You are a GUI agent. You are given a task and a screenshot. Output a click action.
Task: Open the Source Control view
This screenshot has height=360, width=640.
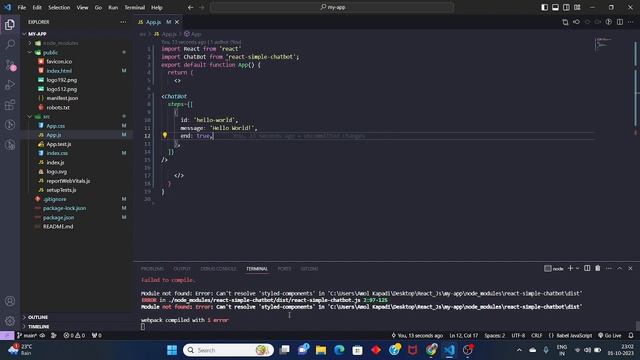pyautogui.click(x=10, y=64)
